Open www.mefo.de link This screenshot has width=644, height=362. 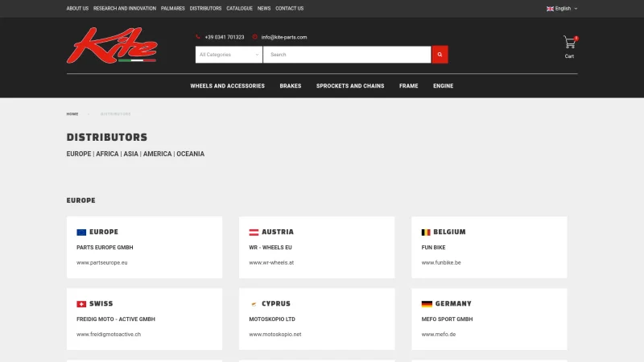[439, 335]
